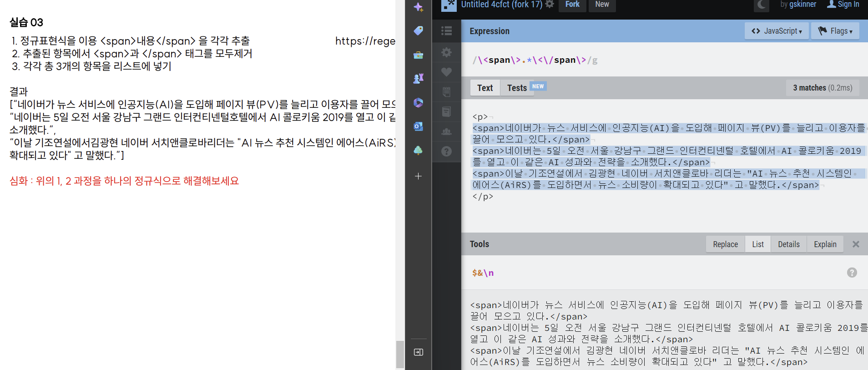Click the Tools header label
Viewport: 868px width, 370px height.
479,244
